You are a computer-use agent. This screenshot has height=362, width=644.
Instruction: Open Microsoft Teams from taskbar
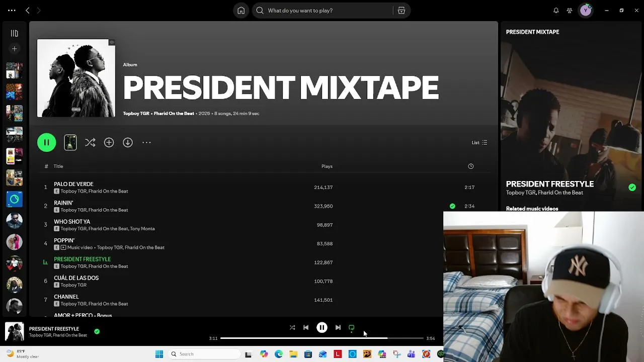tap(411, 354)
